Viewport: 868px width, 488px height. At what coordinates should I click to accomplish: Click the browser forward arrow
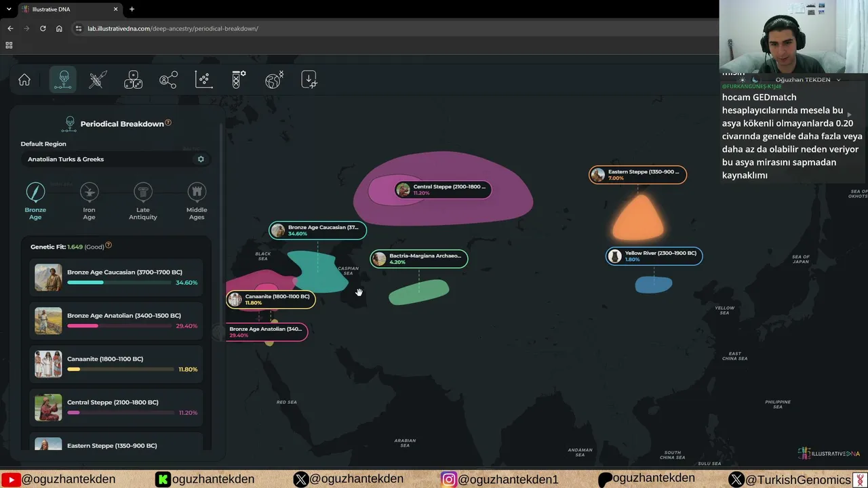pyautogui.click(x=26, y=28)
